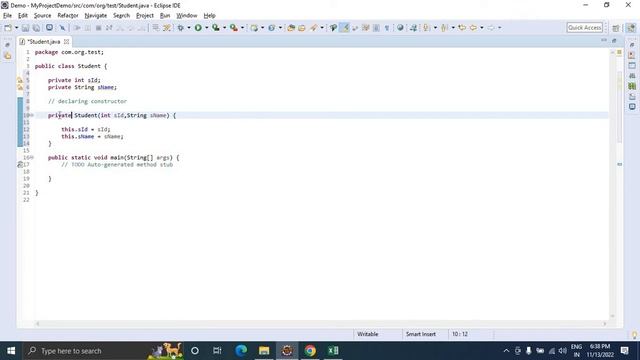
Task: Click the Open Type toolbar icon
Action: point(291,28)
